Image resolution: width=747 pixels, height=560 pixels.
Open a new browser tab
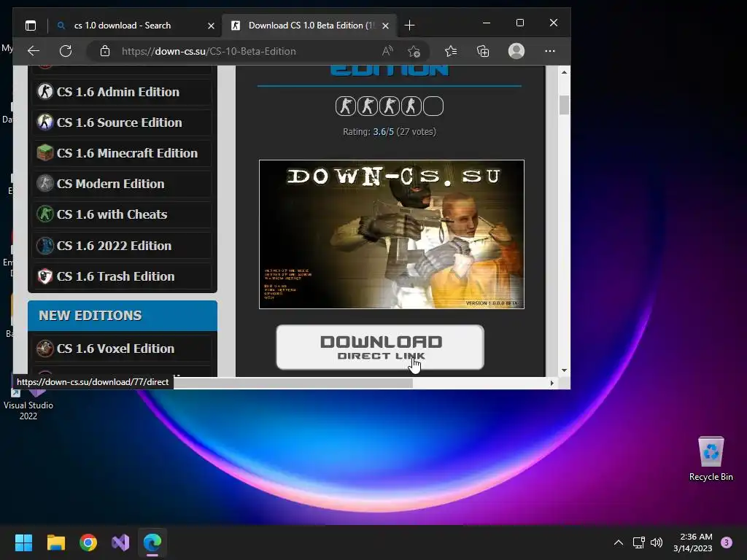tap(409, 26)
